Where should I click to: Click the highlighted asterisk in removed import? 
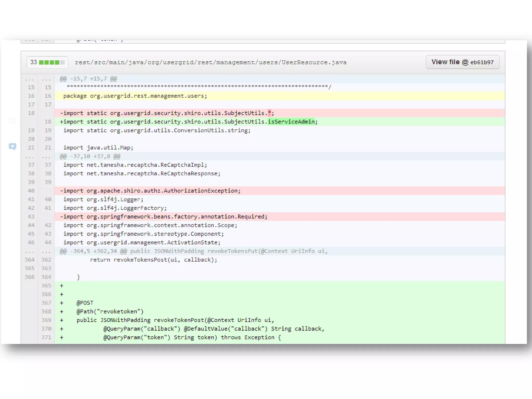point(269,113)
